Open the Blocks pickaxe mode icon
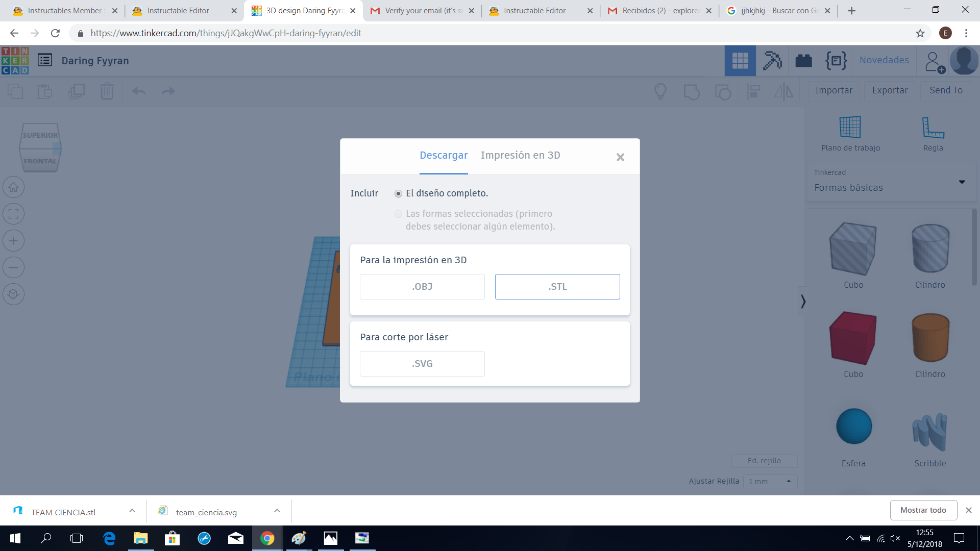980x551 pixels. click(x=772, y=61)
